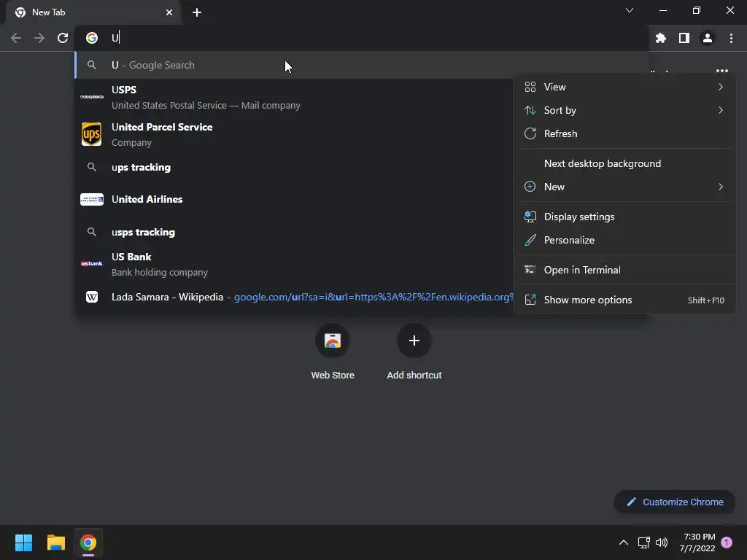The width and height of the screenshot is (747, 560).
Task: Click the US Bank logo icon
Action: 91,263
